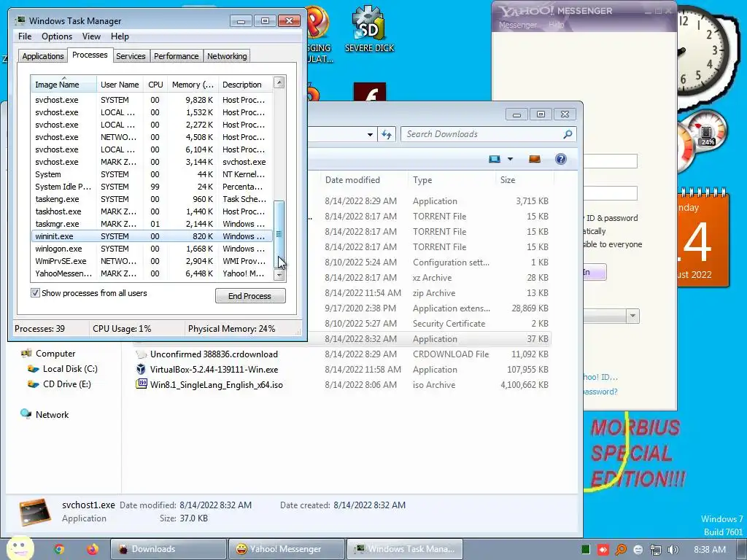Screen dimensions: 747x560
Task: Click the process list scroll down arrow
Action: pyautogui.click(x=279, y=275)
